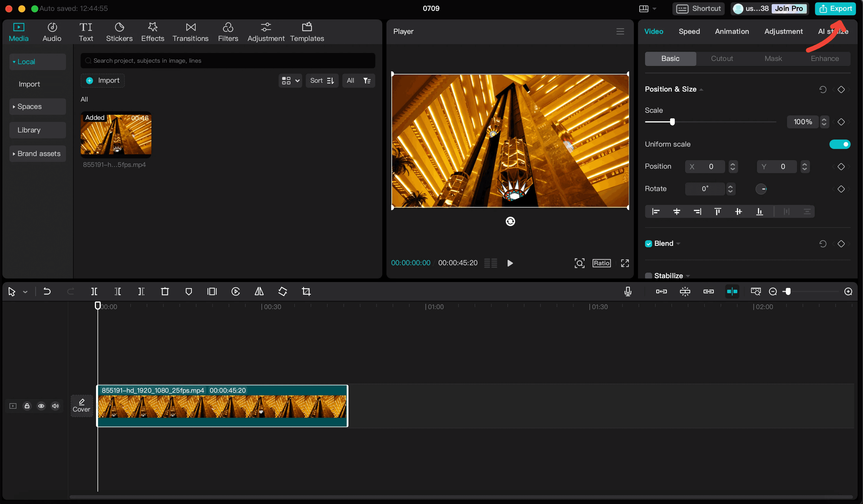Open the media view mode dropdown
This screenshot has height=504, width=863.
[x=290, y=80]
